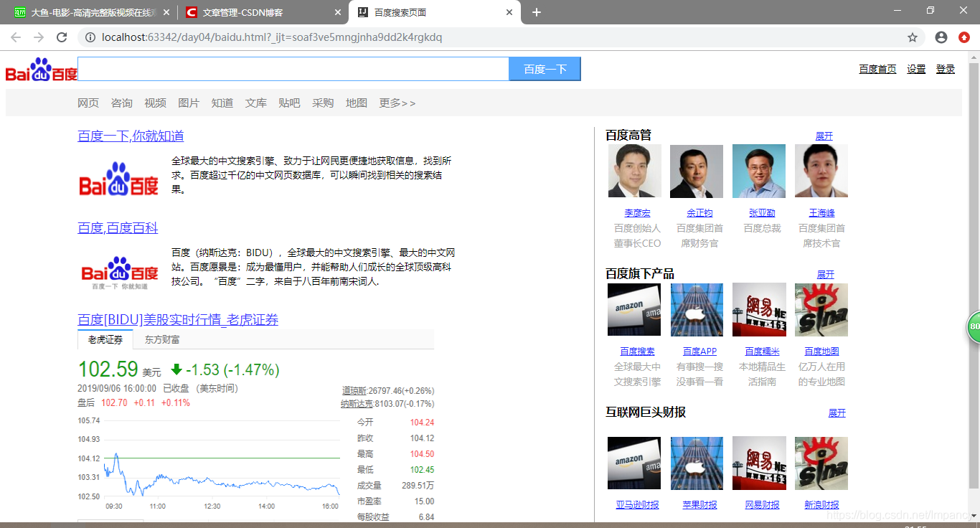980x528 pixels.
Task: Reload the page with the refresh icon
Action: pos(62,39)
